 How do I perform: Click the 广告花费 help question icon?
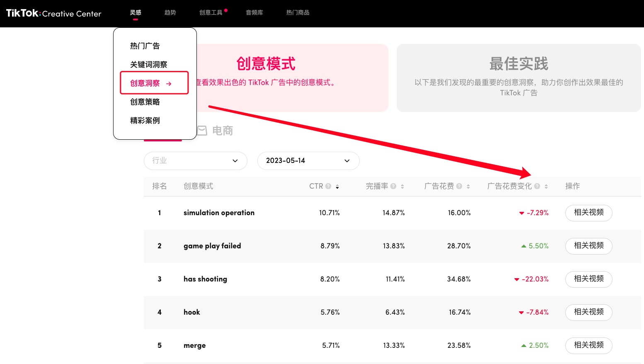click(x=459, y=186)
